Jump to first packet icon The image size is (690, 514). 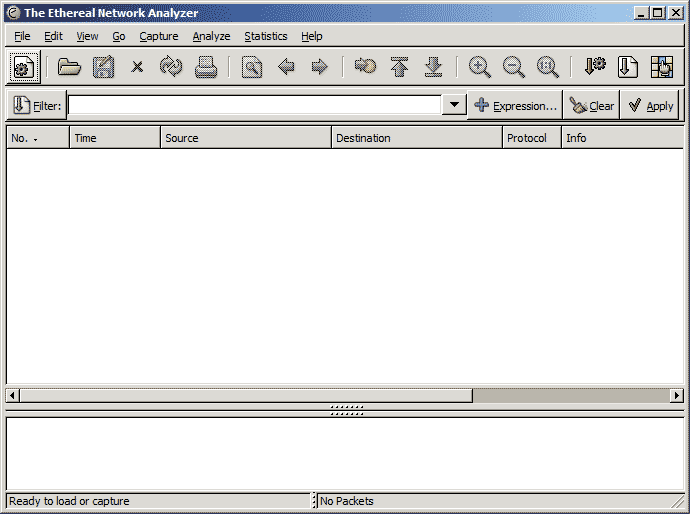coord(400,67)
